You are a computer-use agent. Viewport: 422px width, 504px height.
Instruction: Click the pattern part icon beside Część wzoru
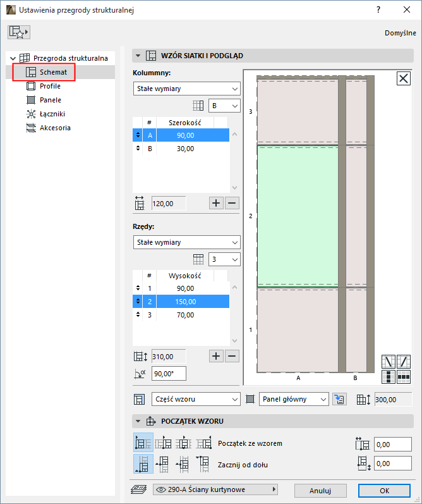139,399
